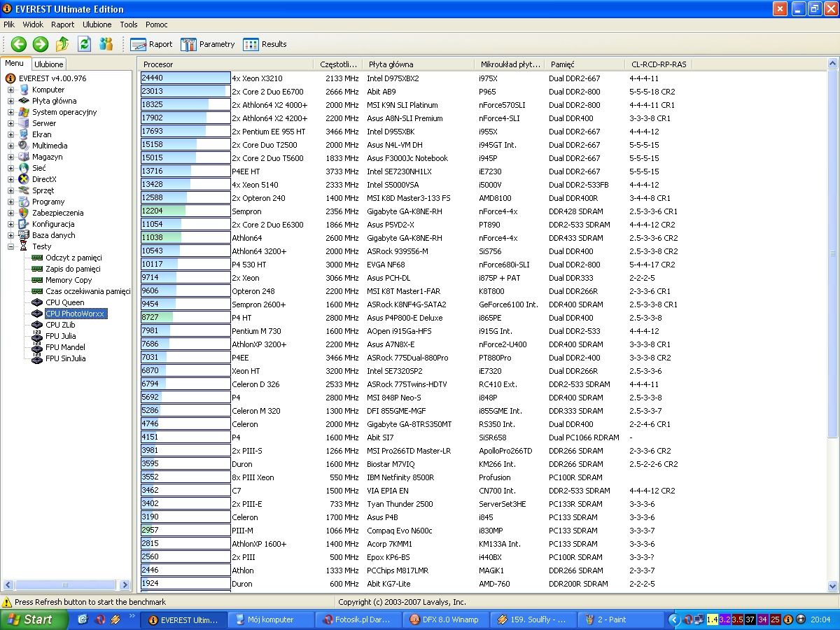Select the FPU Mandel benchmark icon
840x630 pixels.
(38, 347)
